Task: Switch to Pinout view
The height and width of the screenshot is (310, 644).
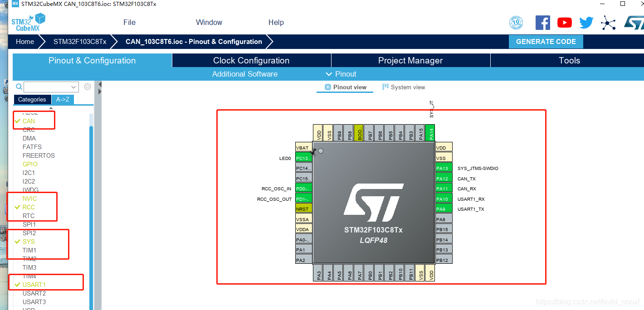Action: (x=346, y=87)
